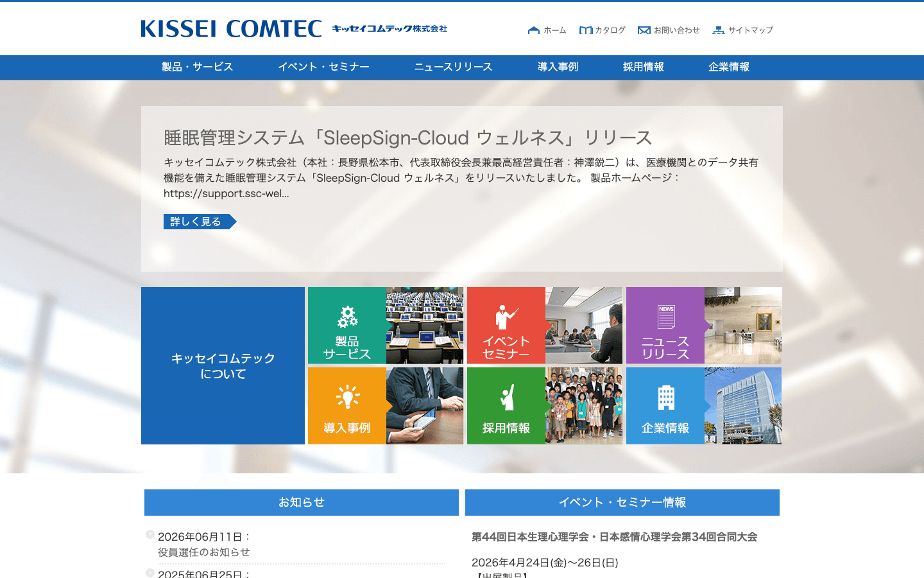Screen dimensions: 924x578
Task: Select ニュースリリース in the navigation bar
Action: click(453, 67)
